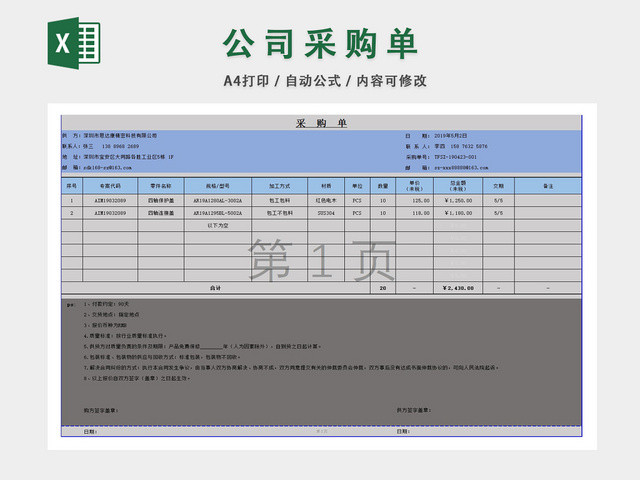This screenshot has width=640, height=480.
Task: Click note 1 付款约定 90天
Action: [x=106, y=304]
